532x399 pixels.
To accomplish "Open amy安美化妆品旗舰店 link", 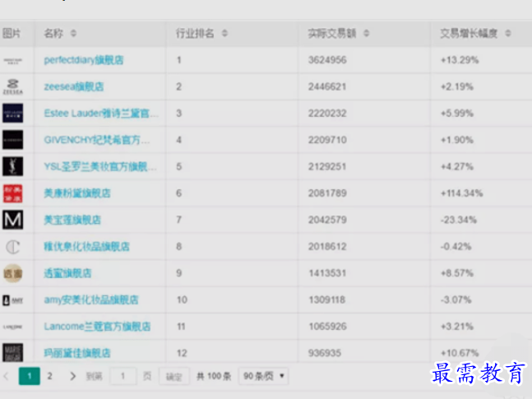I will [x=91, y=299].
